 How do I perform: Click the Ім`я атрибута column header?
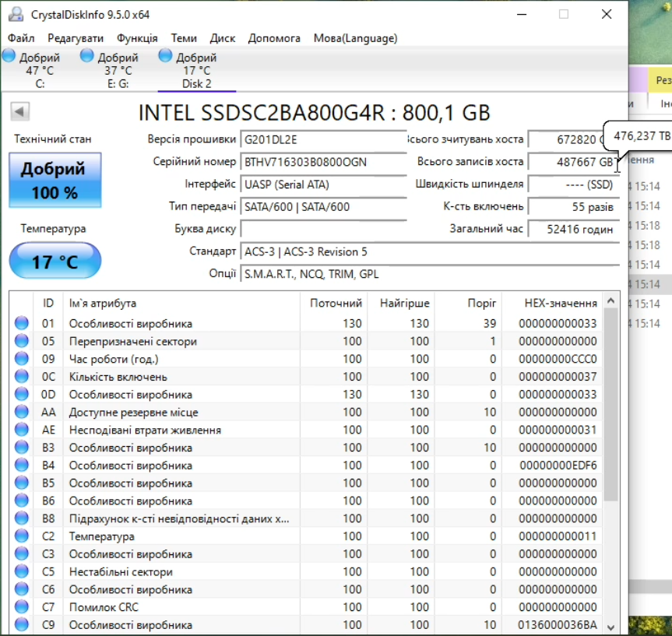[x=181, y=304]
